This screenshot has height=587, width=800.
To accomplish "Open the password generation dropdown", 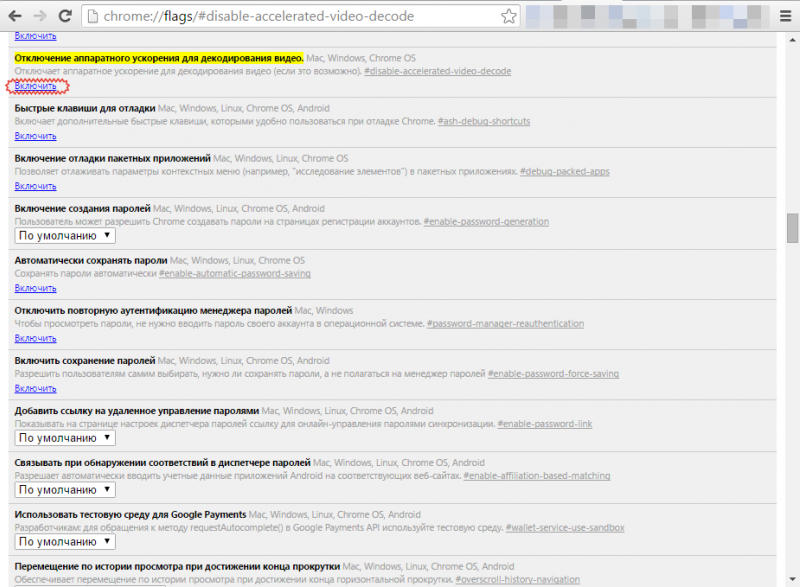I will coord(65,236).
